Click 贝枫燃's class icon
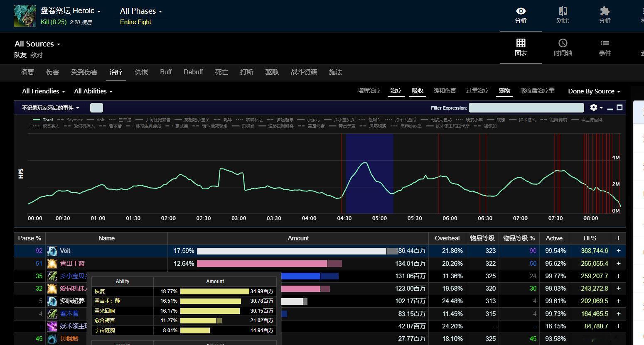The width and height of the screenshot is (644, 345). tap(52, 339)
